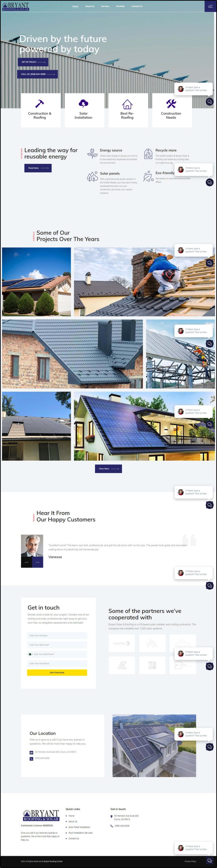Click the Recycle more recycling icon
Screen dimensions: 217x868
click(x=148, y=153)
